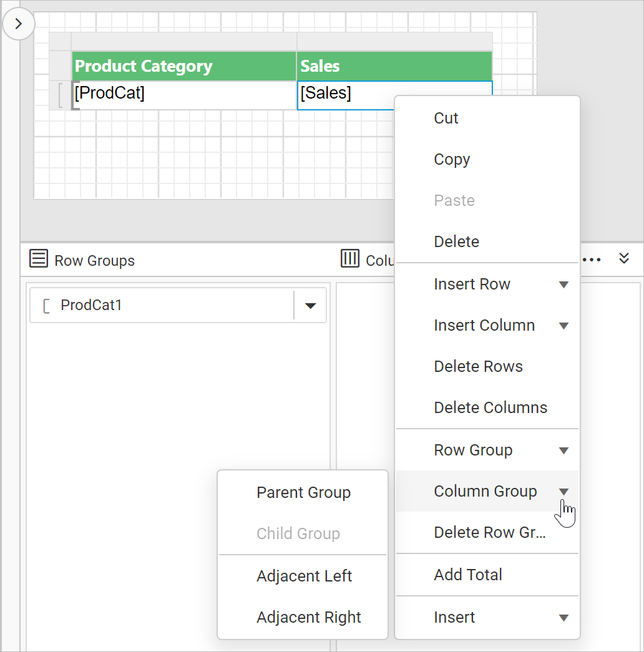This screenshot has height=652, width=644.
Task: Expand the Insert submenu arrow
Action: 563,617
